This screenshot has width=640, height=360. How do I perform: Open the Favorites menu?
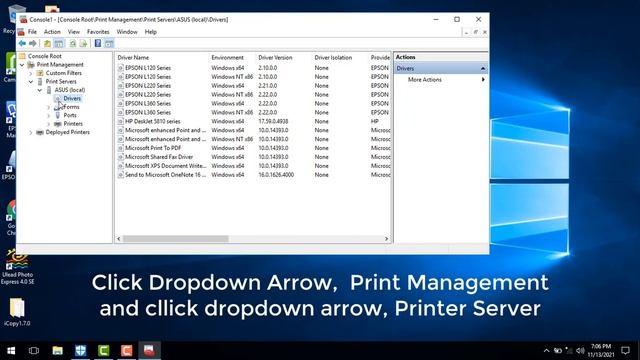pyautogui.click(x=98, y=32)
